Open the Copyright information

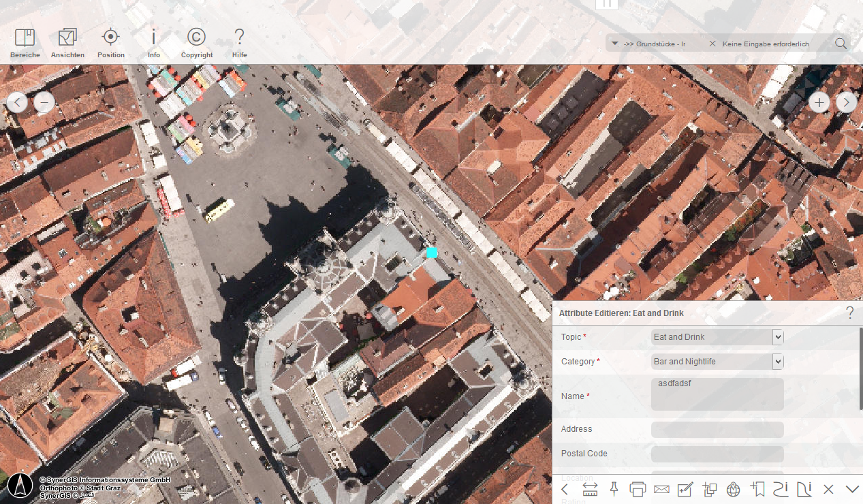[x=196, y=43]
